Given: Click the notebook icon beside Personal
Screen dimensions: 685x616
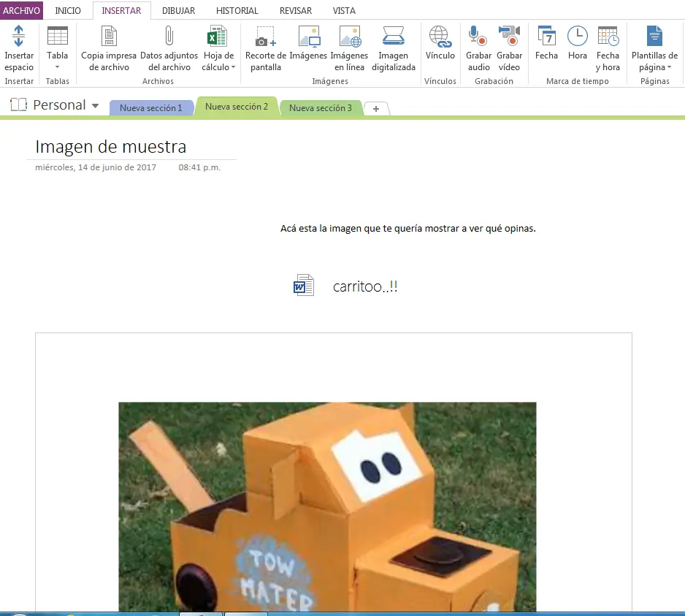Looking at the screenshot, I should click(x=18, y=105).
